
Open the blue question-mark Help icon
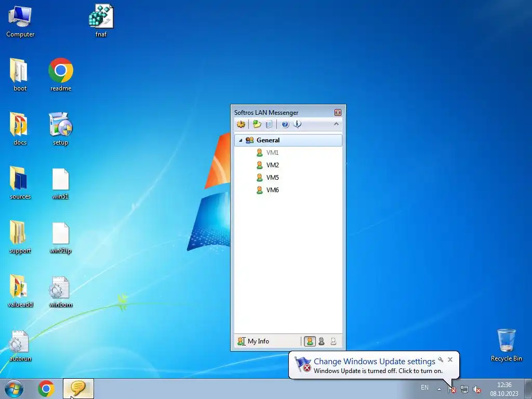[285, 124]
